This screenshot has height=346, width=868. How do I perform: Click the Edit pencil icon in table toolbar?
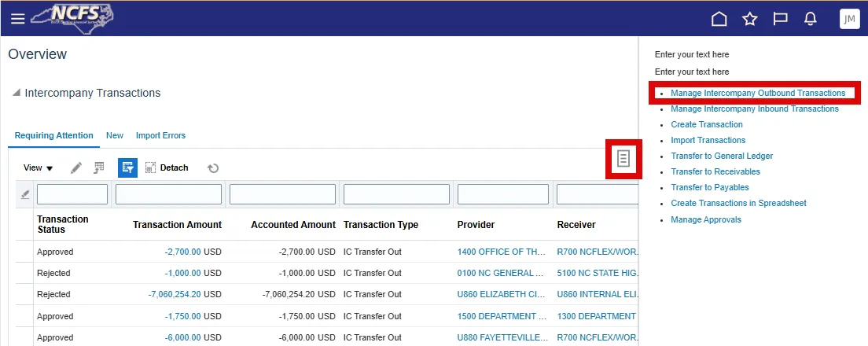76,167
